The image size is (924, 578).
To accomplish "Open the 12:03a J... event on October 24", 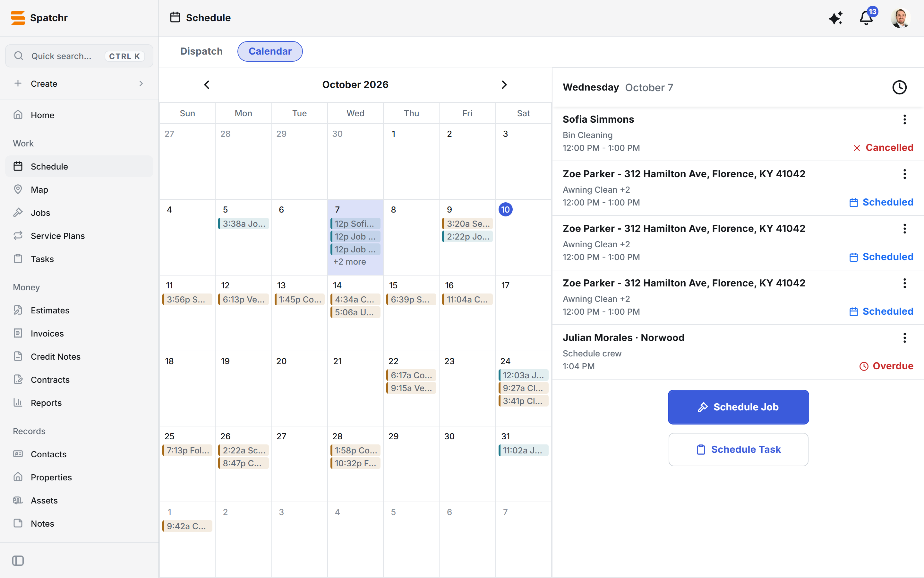I will pyautogui.click(x=524, y=375).
